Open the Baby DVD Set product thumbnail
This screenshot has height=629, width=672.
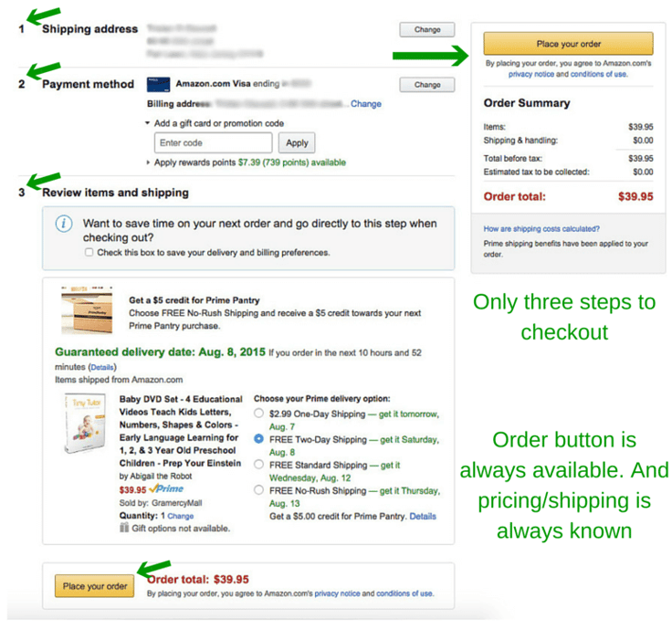(85, 424)
